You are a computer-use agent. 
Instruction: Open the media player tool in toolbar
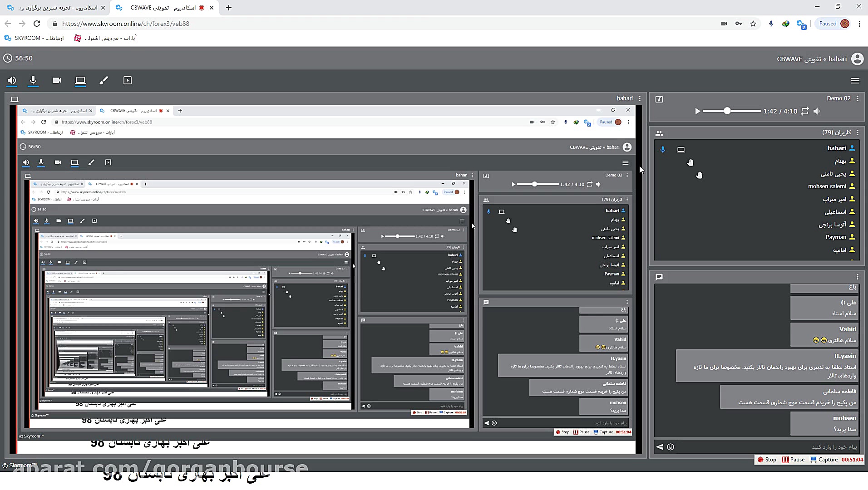tap(128, 80)
